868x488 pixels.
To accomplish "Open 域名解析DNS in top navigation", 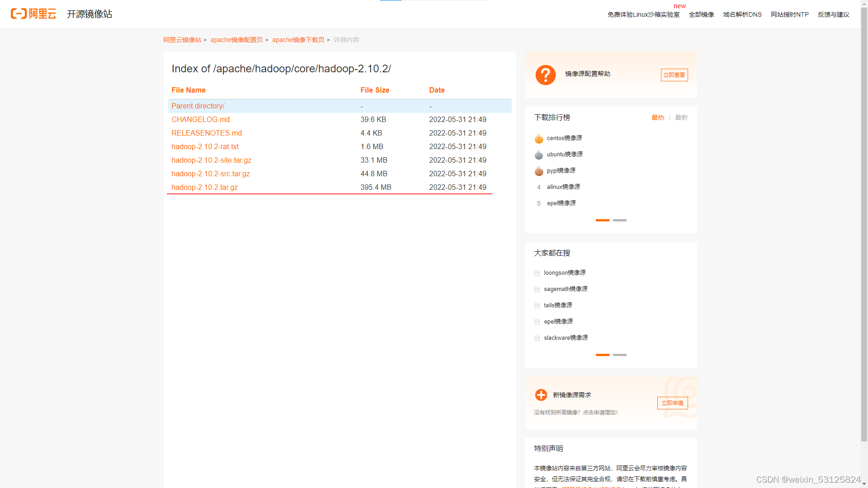I will pos(742,14).
